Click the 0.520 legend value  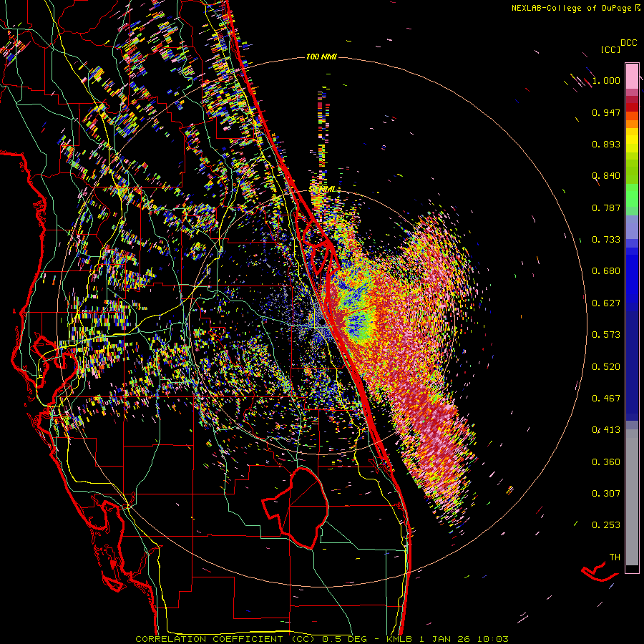(x=606, y=367)
